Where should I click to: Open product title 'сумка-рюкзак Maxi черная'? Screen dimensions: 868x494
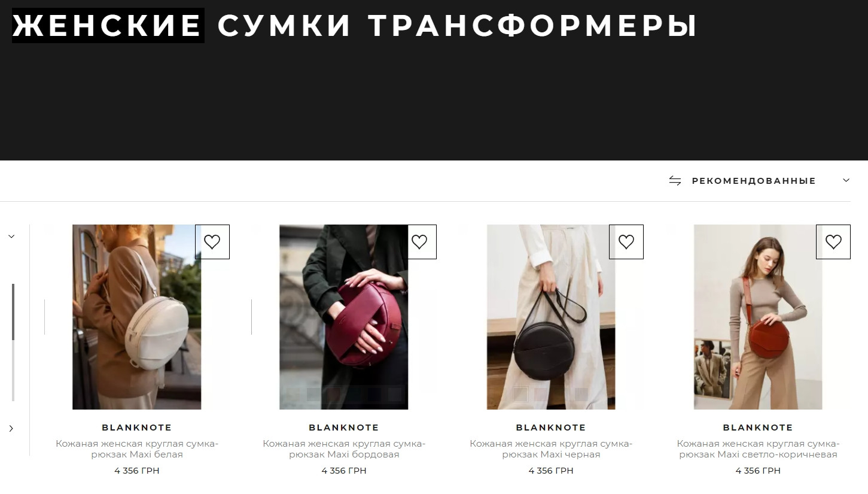551,449
